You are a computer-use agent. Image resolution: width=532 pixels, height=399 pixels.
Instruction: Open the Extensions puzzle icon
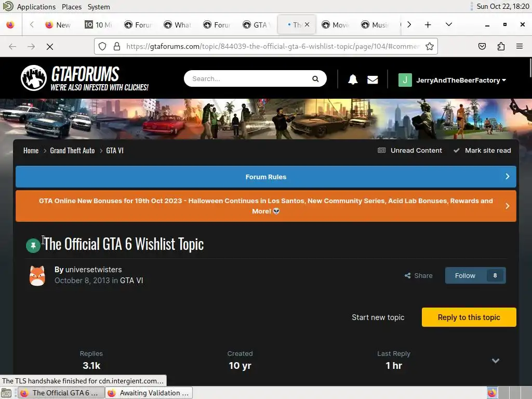point(501,46)
